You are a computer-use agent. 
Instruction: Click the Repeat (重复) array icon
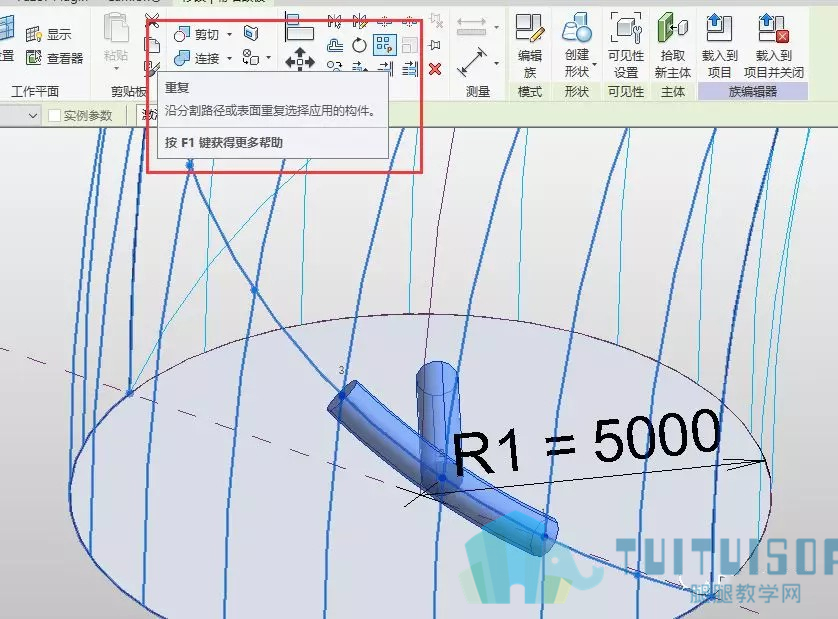coord(384,44)
